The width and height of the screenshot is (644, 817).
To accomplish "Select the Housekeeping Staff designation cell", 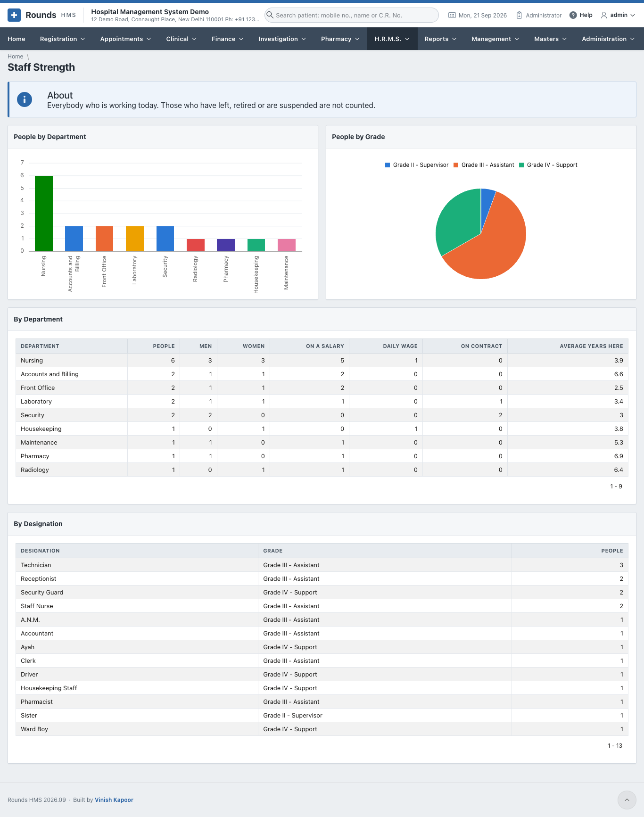I will 137,688.
